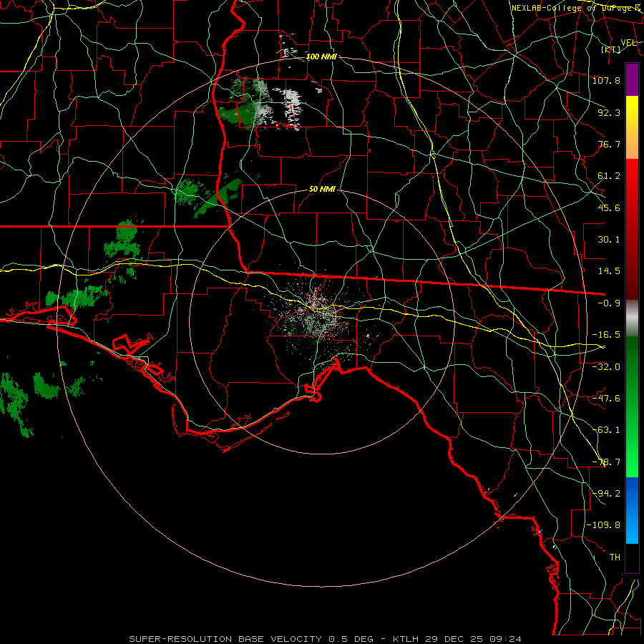Select the 14.5 legend value
This screenshot has width=644, height=644.
point(609,271)
